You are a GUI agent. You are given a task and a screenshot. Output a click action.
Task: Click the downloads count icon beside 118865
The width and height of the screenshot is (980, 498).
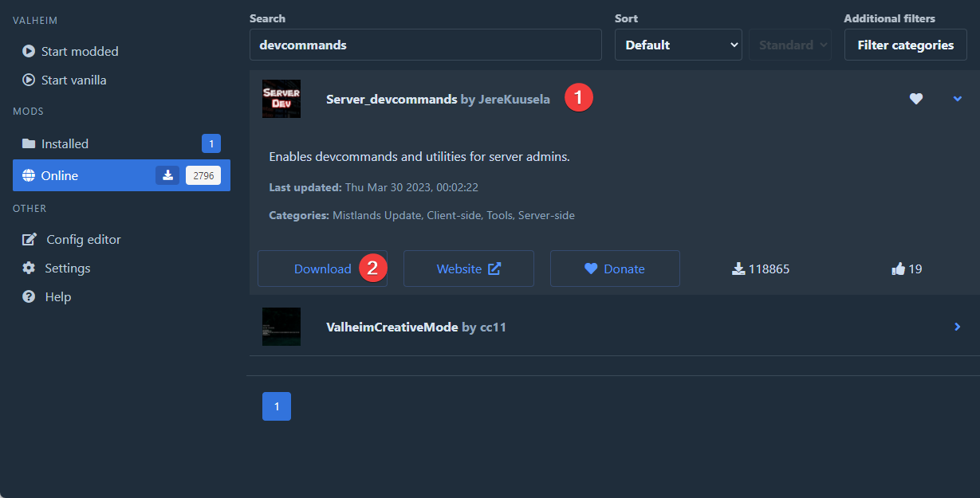(x=738, y=269)
